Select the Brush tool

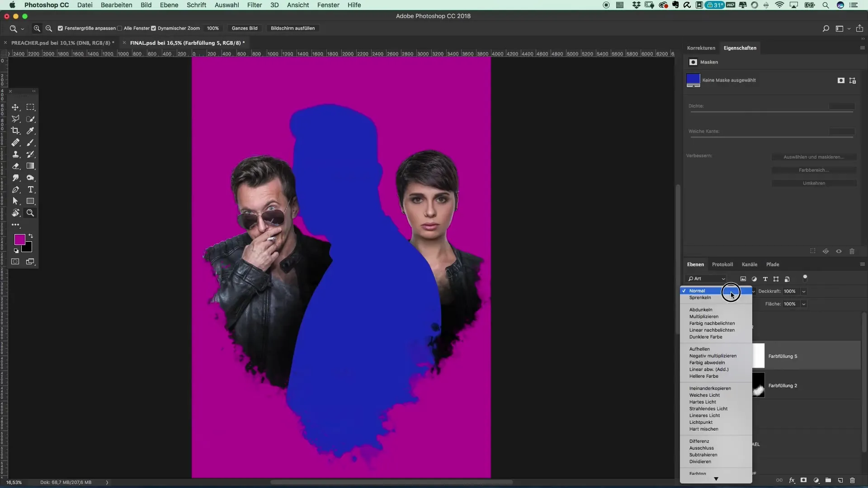point(30,142)
